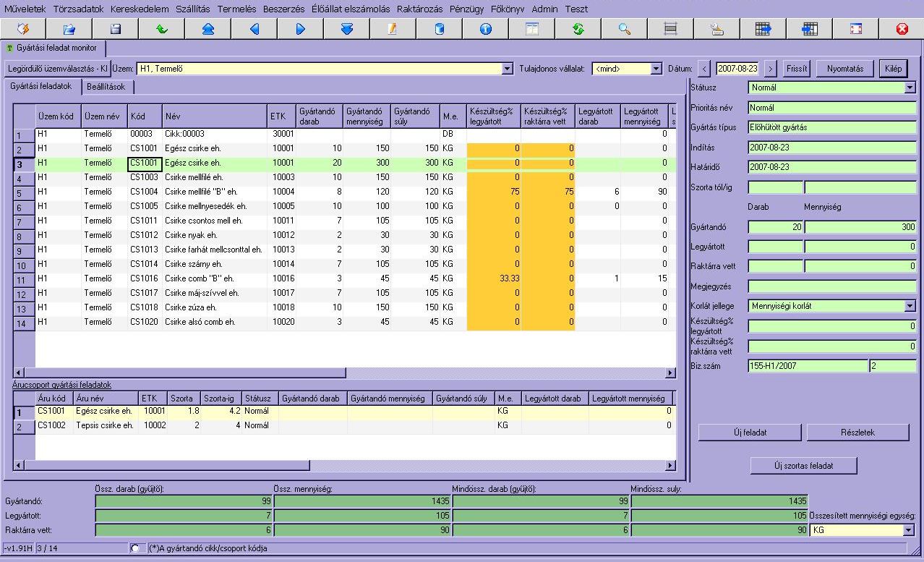This screenshot has height=562, width=924.
Task: Click the pencil edit note icon
Action: [393, 29]
